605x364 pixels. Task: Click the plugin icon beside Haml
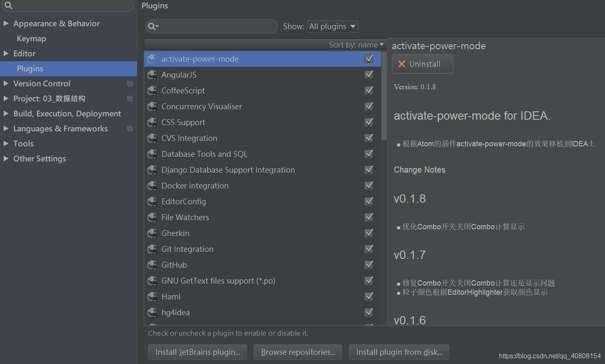152,296
